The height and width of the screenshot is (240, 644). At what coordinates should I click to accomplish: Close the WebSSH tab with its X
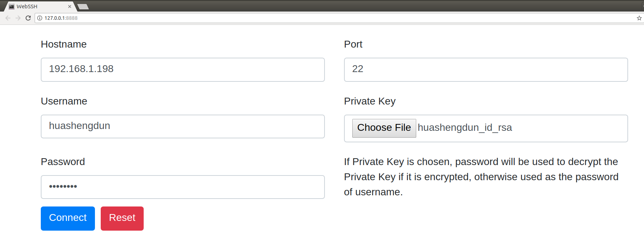click(70, 6)
